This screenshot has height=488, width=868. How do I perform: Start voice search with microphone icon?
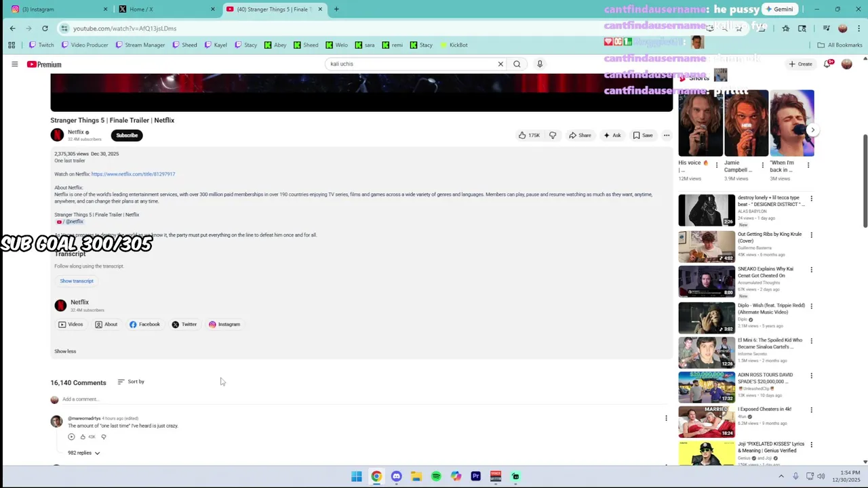(x=540, y=64)
